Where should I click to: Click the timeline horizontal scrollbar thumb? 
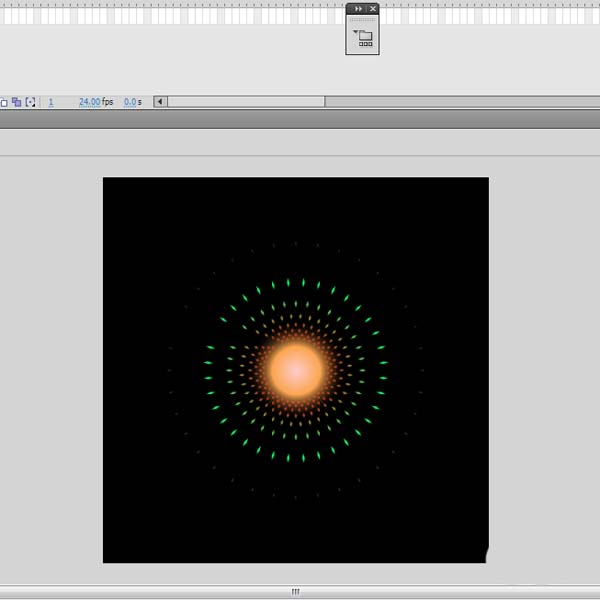(246, 102)
